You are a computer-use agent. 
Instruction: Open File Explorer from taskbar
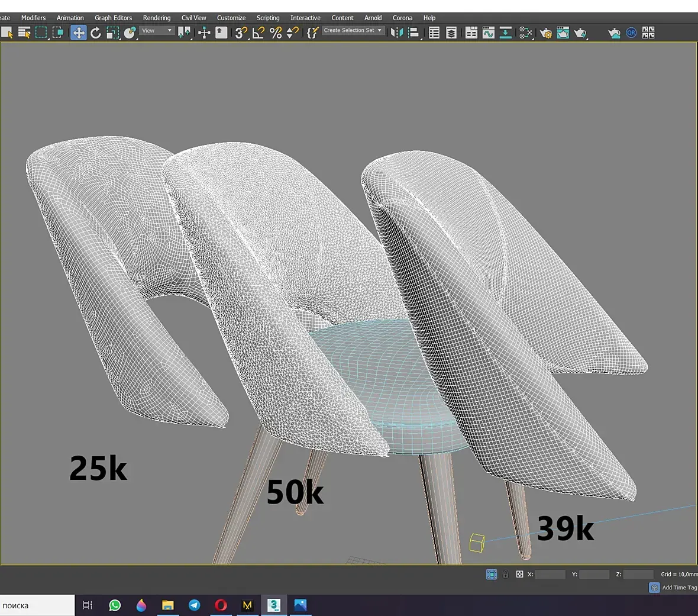click(168, 605)
